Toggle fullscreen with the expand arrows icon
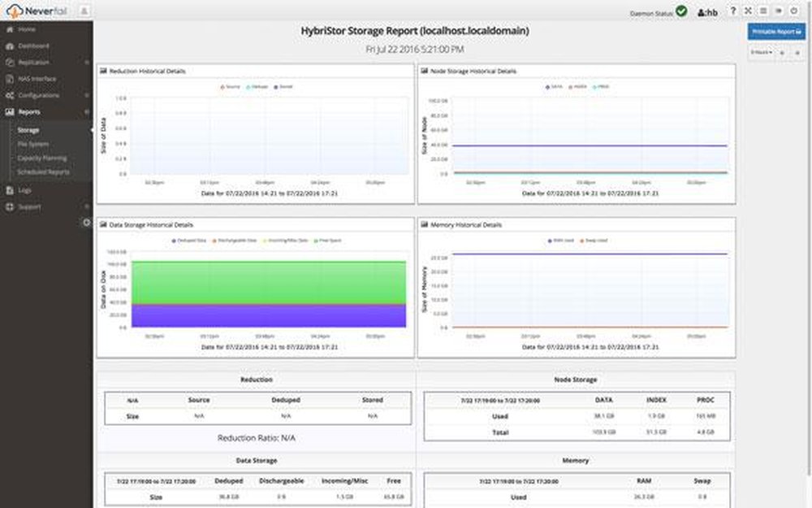 748,11
